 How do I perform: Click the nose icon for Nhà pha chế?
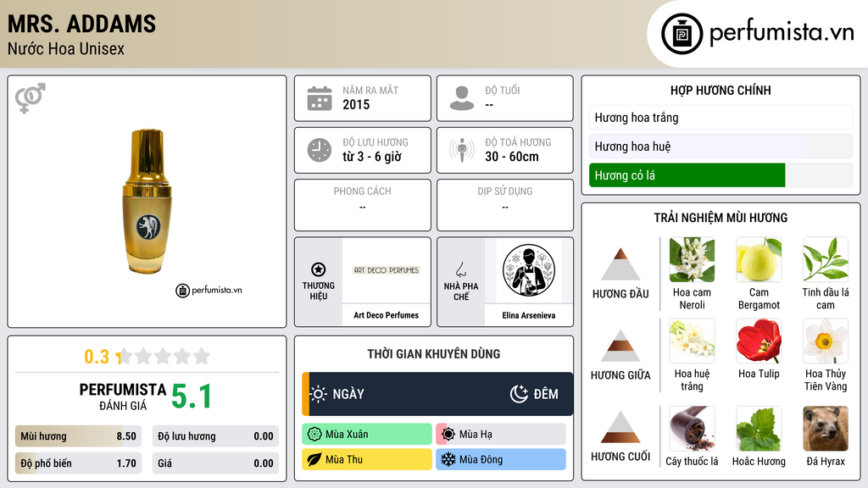point(460,269)
